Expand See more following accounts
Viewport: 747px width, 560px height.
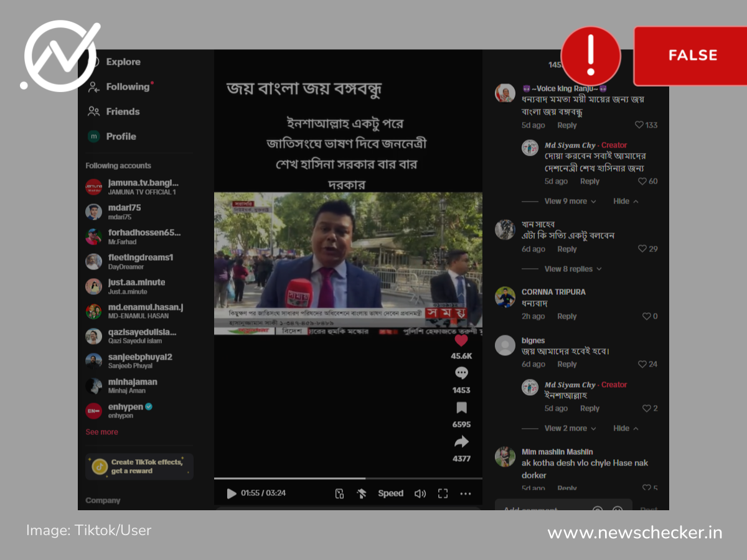(x=101, y=432)
